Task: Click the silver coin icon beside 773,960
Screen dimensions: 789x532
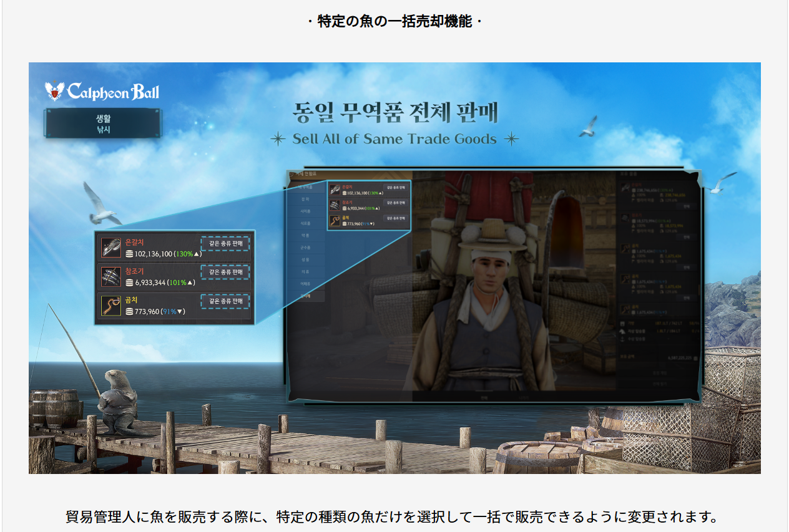Action: click(x=129, y=311)
